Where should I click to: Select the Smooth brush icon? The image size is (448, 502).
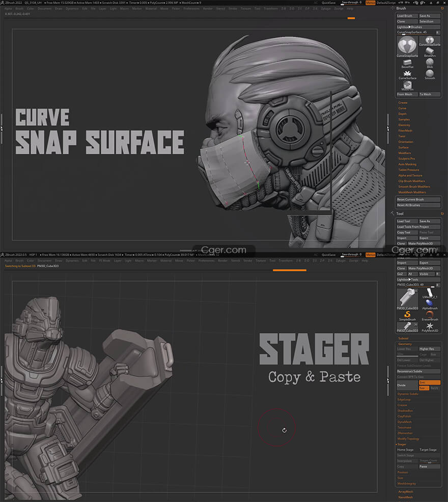point(430,74)
